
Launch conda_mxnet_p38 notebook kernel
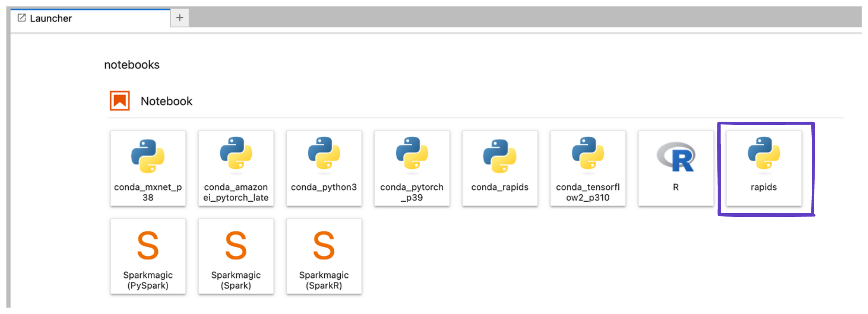tap(148, 169)
